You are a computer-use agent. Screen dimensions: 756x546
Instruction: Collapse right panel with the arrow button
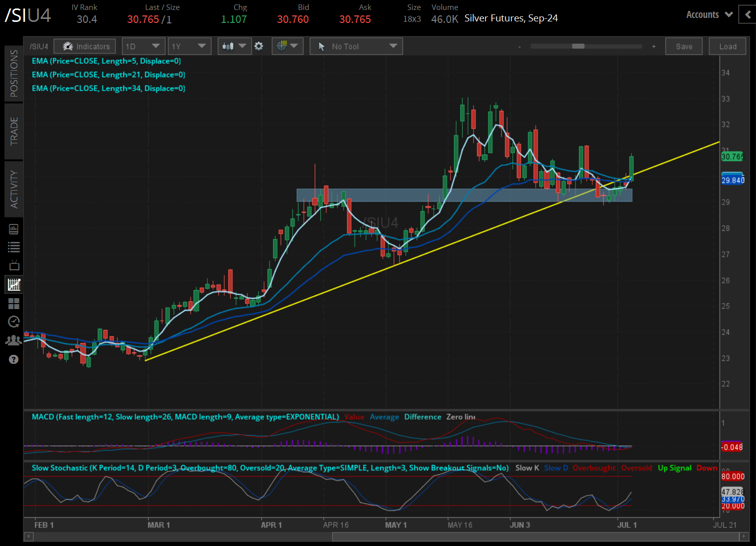pos(747,15)
